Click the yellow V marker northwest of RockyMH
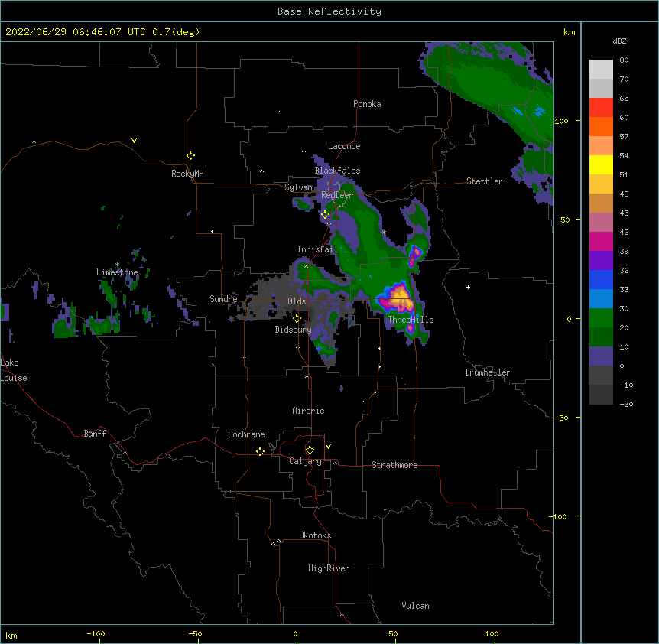 point(134,141)
